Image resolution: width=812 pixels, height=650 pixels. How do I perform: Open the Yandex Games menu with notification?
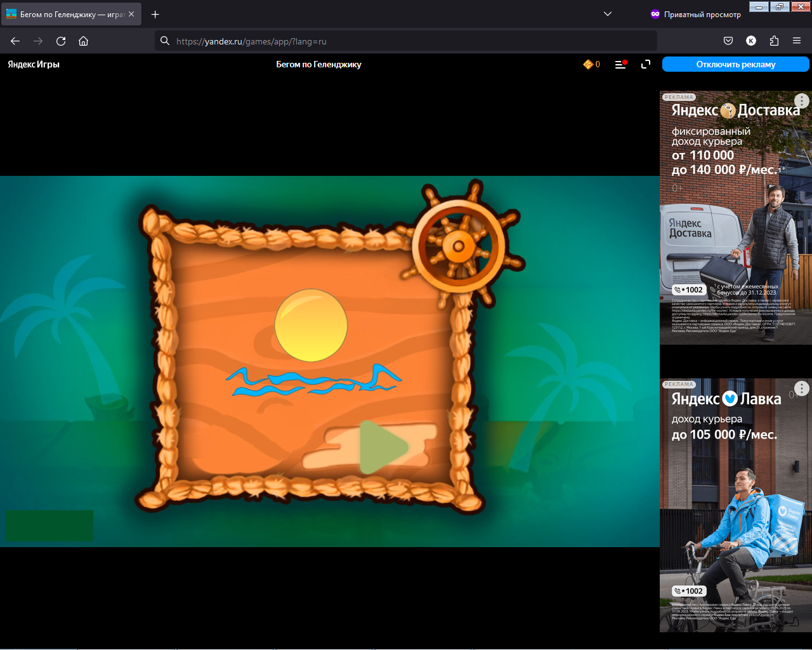(621, 64)
